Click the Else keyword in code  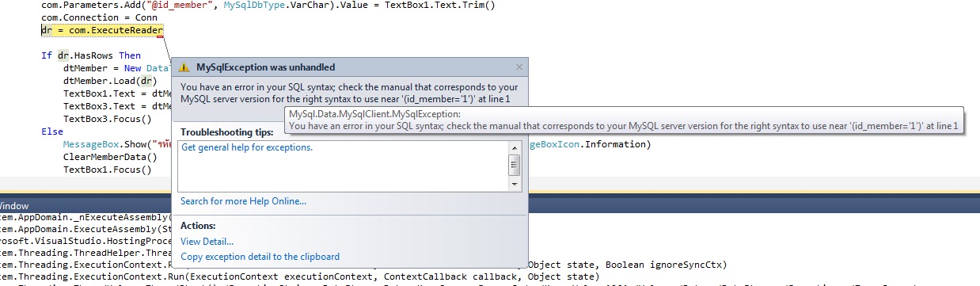coord(51,132)
